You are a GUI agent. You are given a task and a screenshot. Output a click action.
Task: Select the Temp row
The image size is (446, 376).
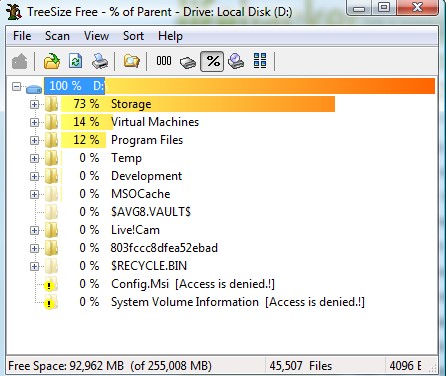(101, 158)
